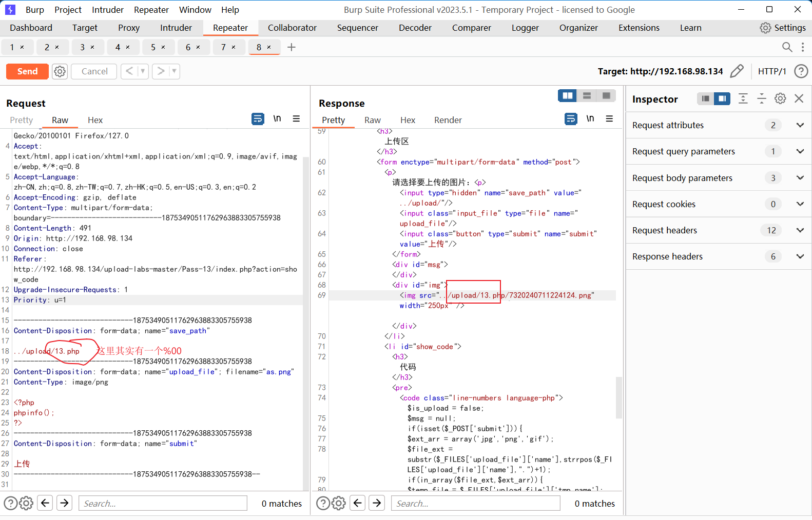This screenshot has width=812, height=520.
Task: Toggle HTTP/1 protocol setting
Action: 772,71
